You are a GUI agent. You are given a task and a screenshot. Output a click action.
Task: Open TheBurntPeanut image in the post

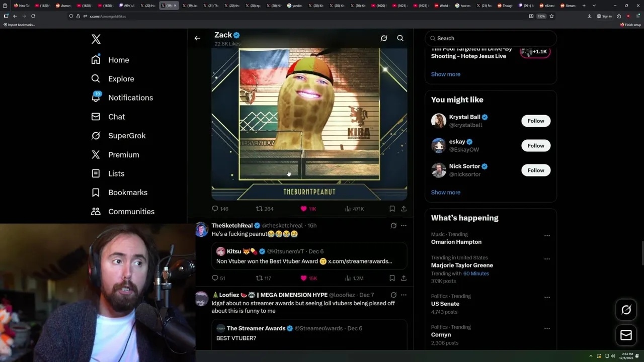point(309,124)
